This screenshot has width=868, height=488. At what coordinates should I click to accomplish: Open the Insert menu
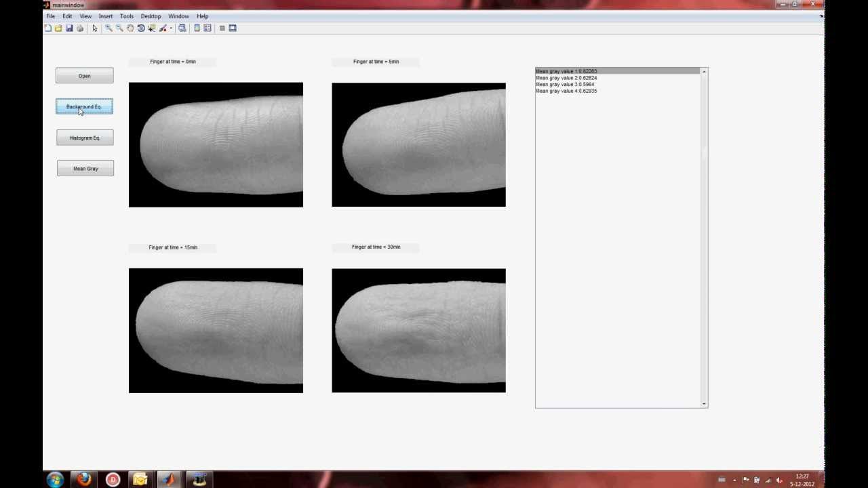click(106, 16)
